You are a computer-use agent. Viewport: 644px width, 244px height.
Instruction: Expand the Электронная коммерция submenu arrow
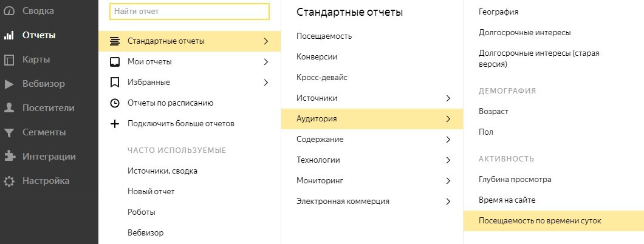448,202
